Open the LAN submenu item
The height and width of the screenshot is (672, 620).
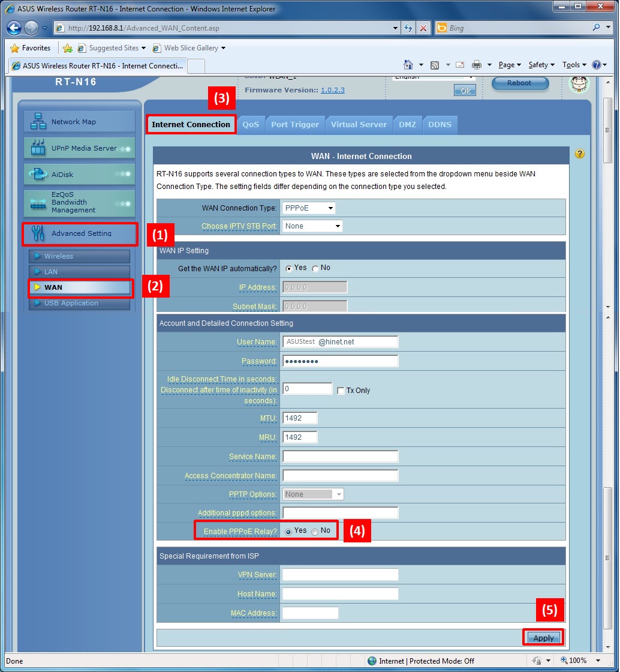(80, 272)
